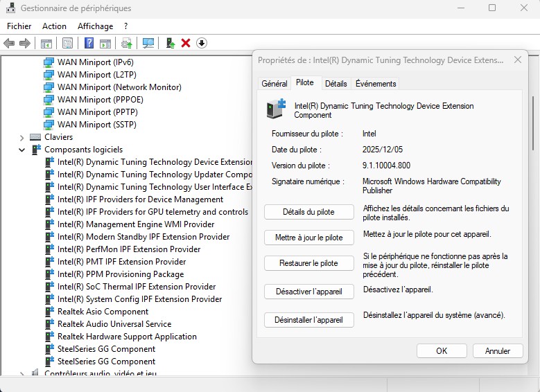This screenshot has width=540, height=392.
Task: Click the properties sheet toolbar icon
Action: [x=67, y=43]
